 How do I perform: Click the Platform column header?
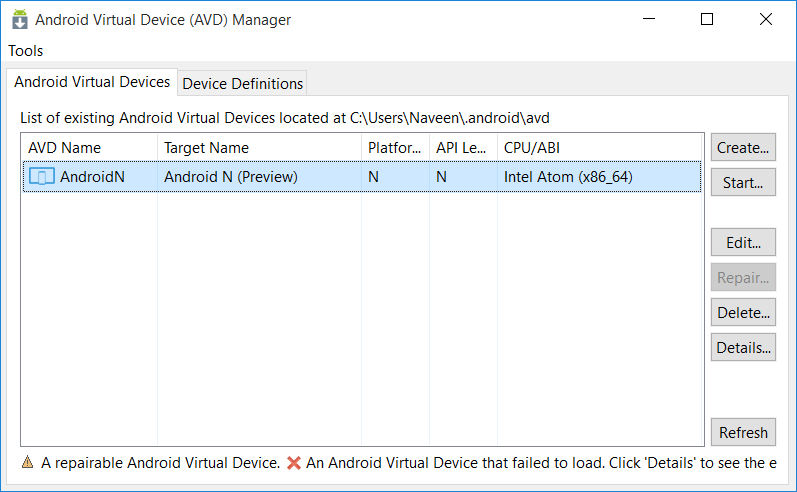tap(395, 148)
